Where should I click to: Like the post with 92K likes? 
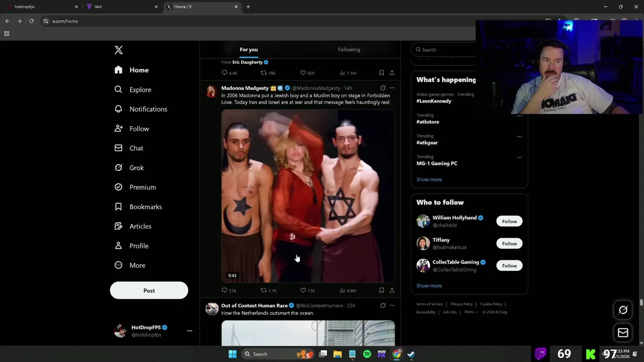[307, 73]
